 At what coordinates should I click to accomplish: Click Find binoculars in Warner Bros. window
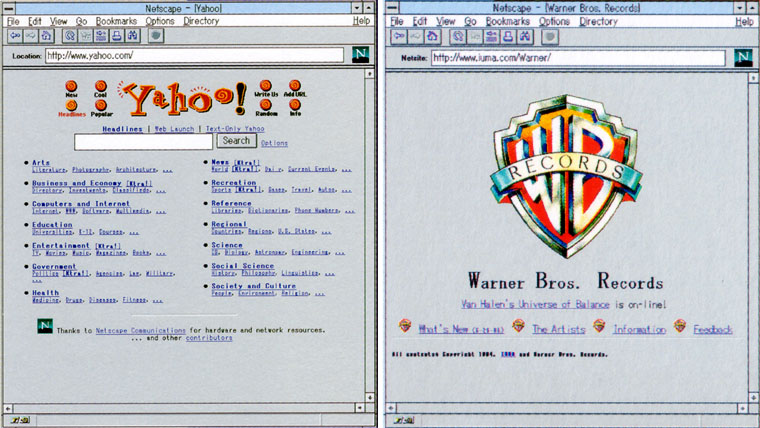point(524,37)
